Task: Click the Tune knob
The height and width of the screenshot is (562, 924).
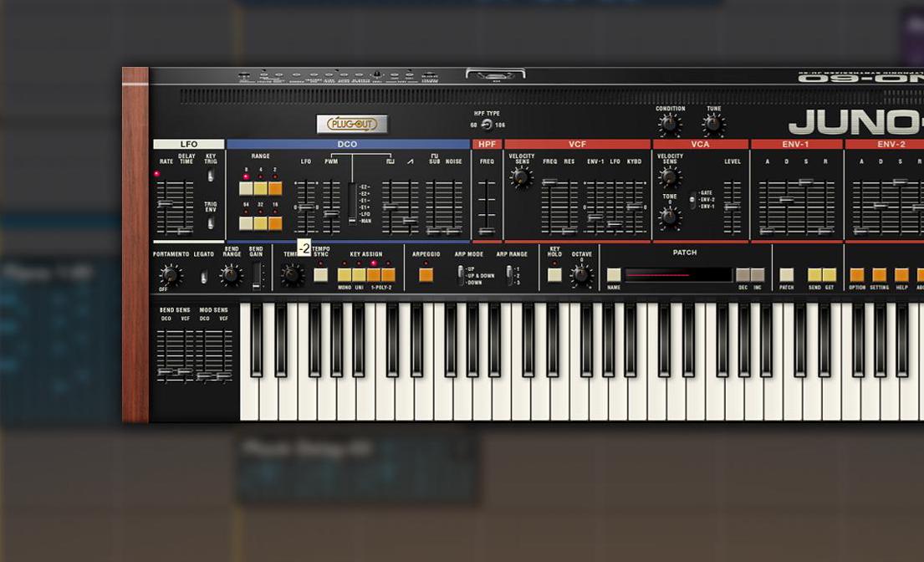Action: pos(713,124)
